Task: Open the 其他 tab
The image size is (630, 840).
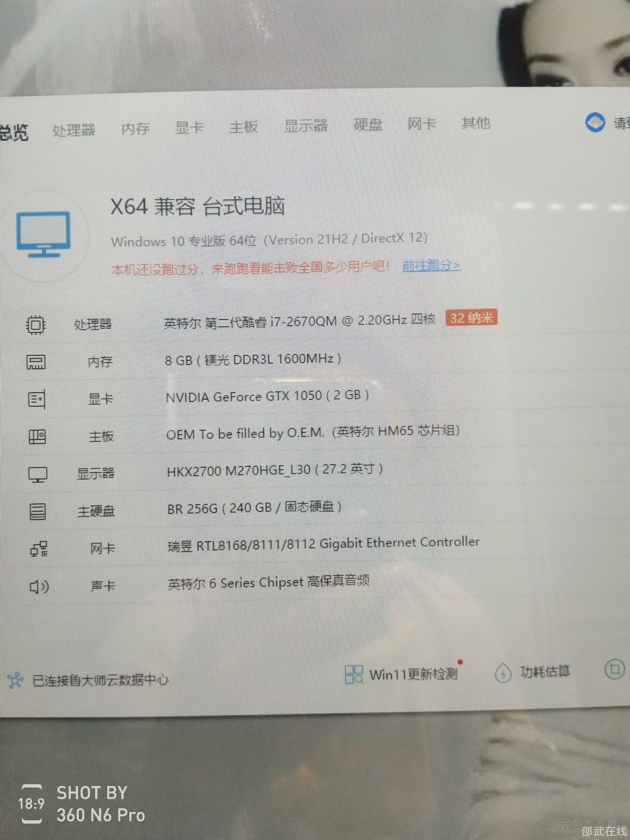Action: [x=475, y=123]
